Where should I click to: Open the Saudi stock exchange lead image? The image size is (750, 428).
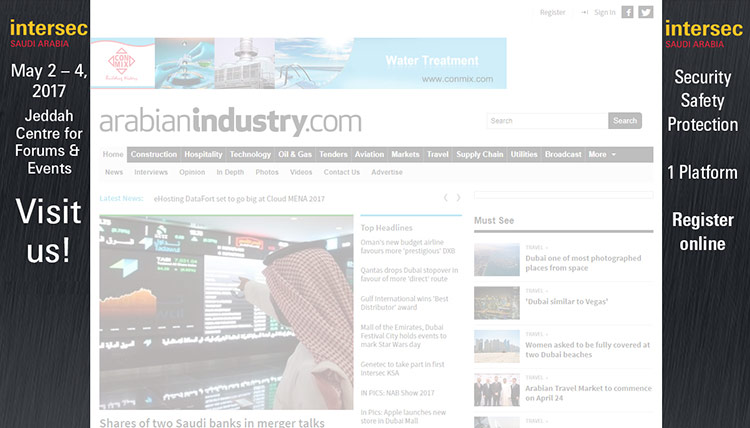coord(226,312)
